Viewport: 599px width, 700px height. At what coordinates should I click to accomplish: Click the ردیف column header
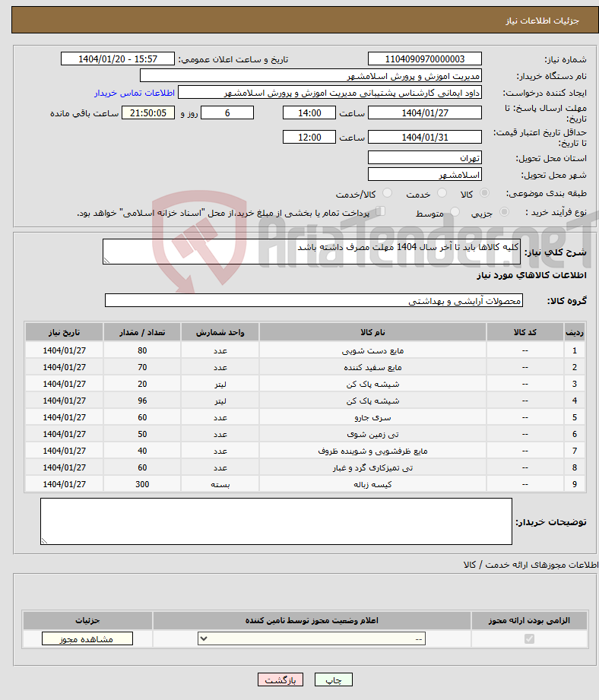click(x=575, y=333)
